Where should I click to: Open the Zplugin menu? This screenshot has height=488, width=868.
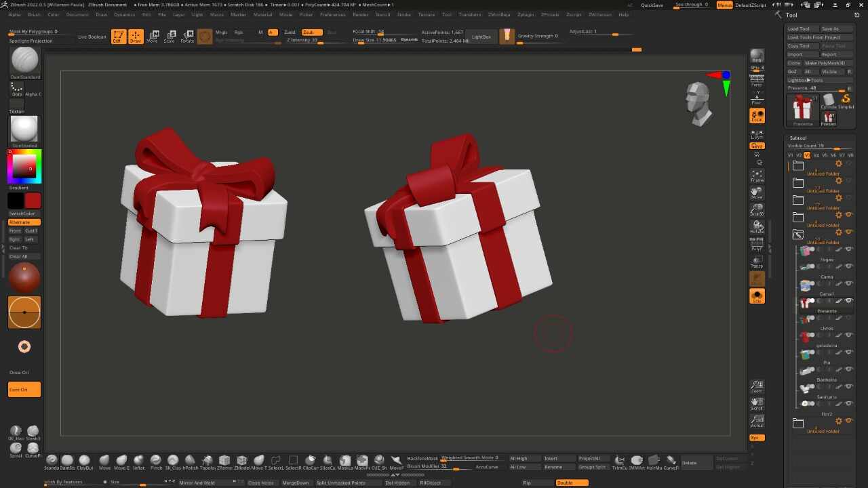pos(525,14)
